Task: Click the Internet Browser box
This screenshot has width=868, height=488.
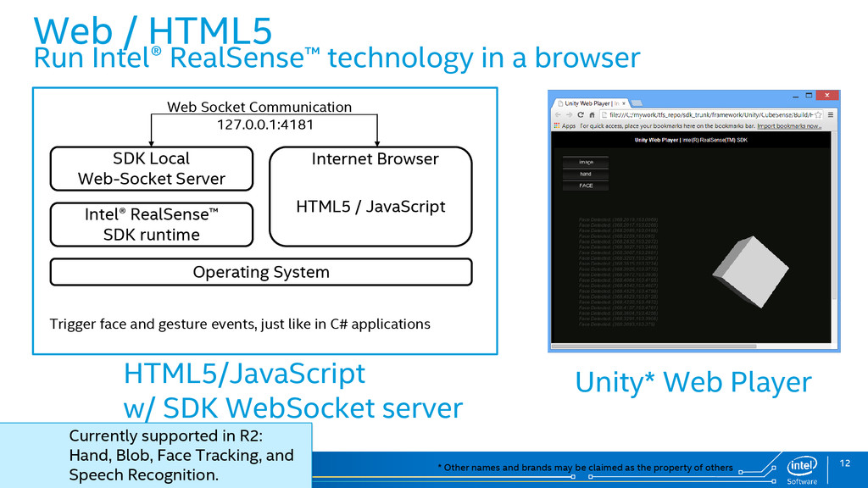Action: [370, 197]
